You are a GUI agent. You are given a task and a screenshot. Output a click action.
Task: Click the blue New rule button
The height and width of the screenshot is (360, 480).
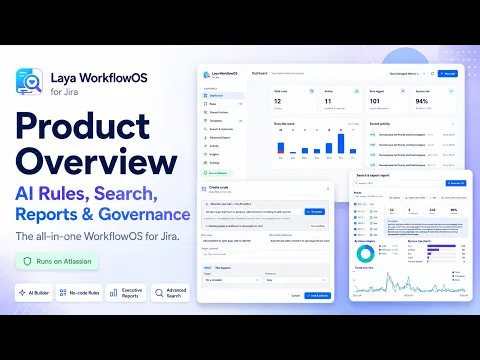448,74
